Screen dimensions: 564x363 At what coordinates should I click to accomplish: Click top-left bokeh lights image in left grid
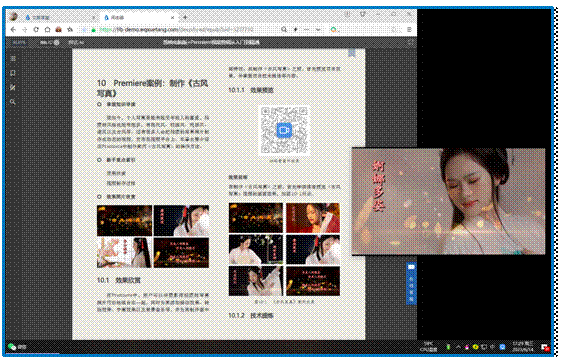click(124, 221)
